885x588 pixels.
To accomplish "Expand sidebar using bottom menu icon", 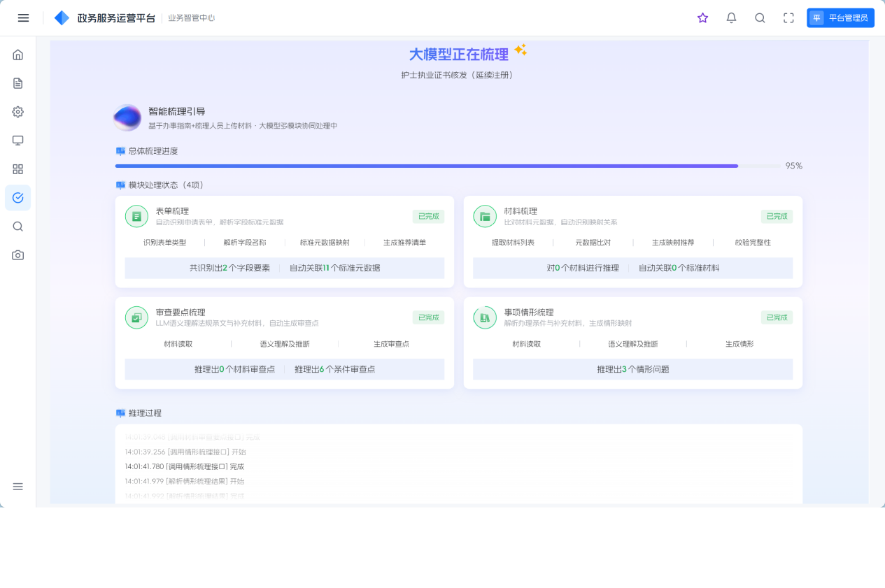I will click(18, 487).
